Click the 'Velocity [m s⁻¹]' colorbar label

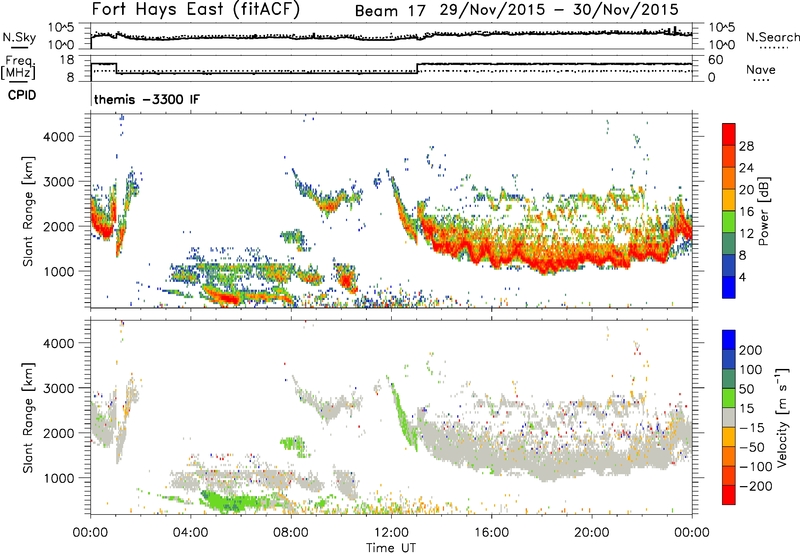coord(782,417)
